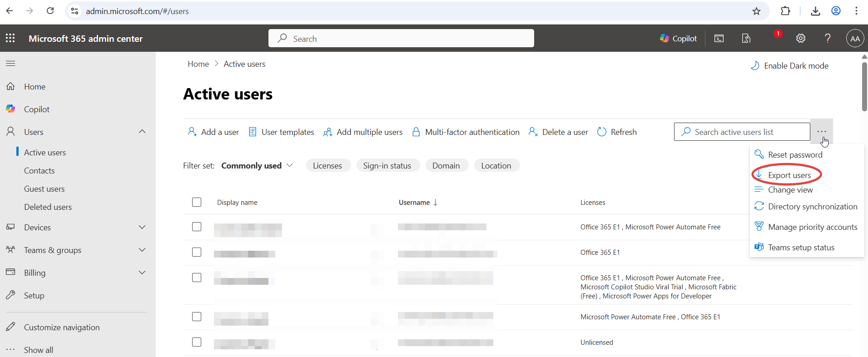The image size is (868, 357).
Task: Open browser profile icon
Action: tap(836, 11)
